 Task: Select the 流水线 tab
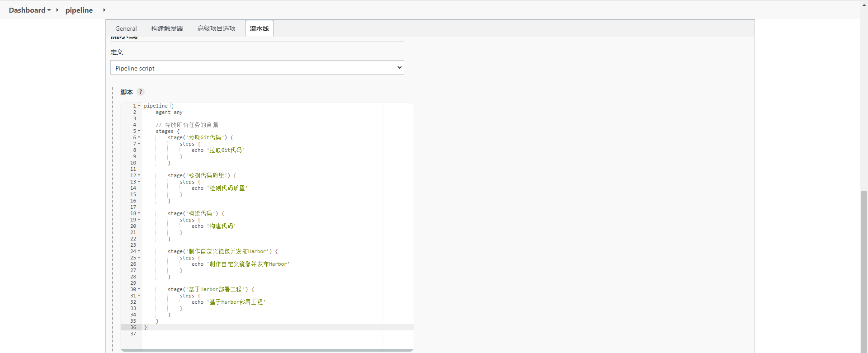click(x=259, y=28)
